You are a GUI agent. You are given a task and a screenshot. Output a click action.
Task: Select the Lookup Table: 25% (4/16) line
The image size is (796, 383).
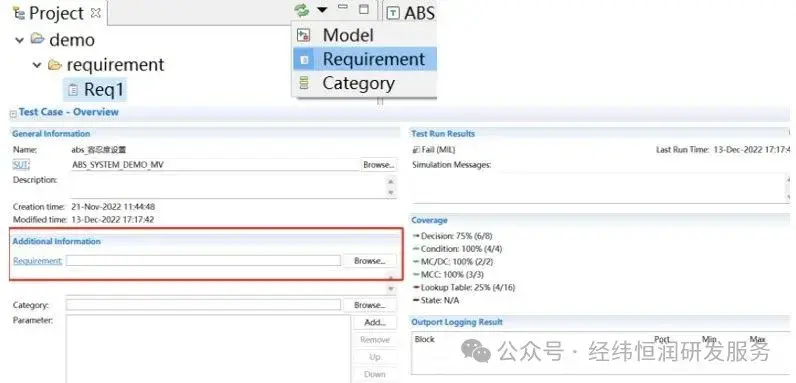coord(464,288)
